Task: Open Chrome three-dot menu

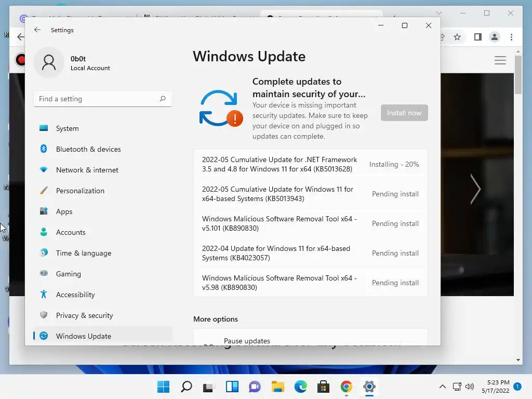Action: (511, 37)
